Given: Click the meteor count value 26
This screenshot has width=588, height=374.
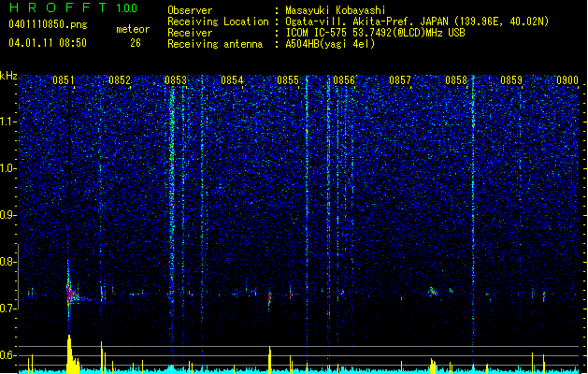Looking at the screenshot, I should [x=136, y=43].
